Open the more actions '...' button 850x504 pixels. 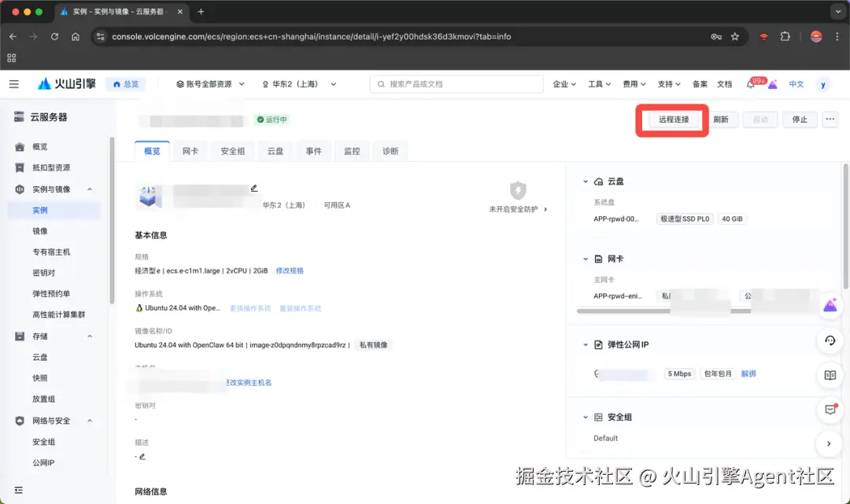[830, 119]
